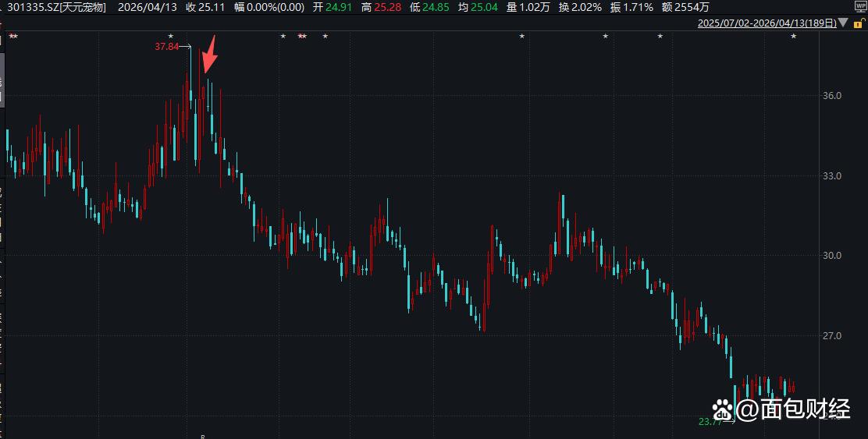Click the 33.0 price axis label
This screenshot has width=868, height=439.
[831, 175]
